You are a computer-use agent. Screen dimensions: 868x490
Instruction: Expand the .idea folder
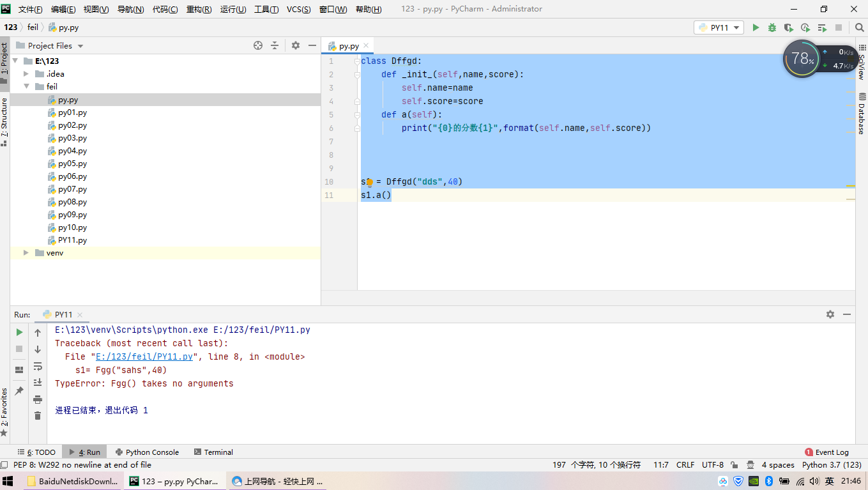coord(26,73)
